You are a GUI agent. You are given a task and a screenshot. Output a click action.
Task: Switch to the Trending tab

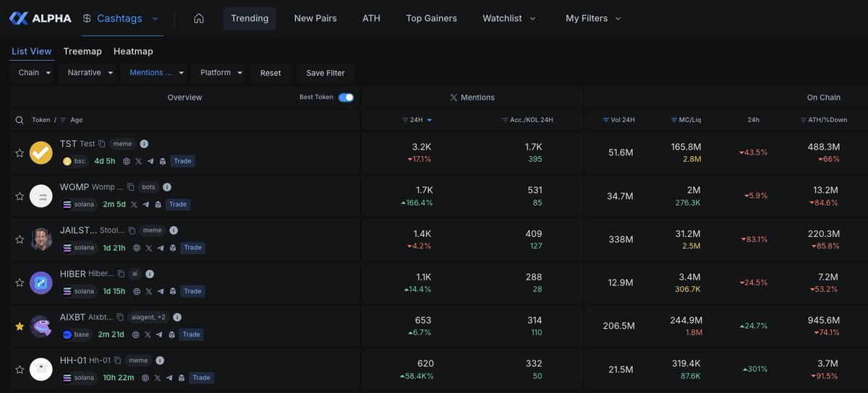(250, 19)
